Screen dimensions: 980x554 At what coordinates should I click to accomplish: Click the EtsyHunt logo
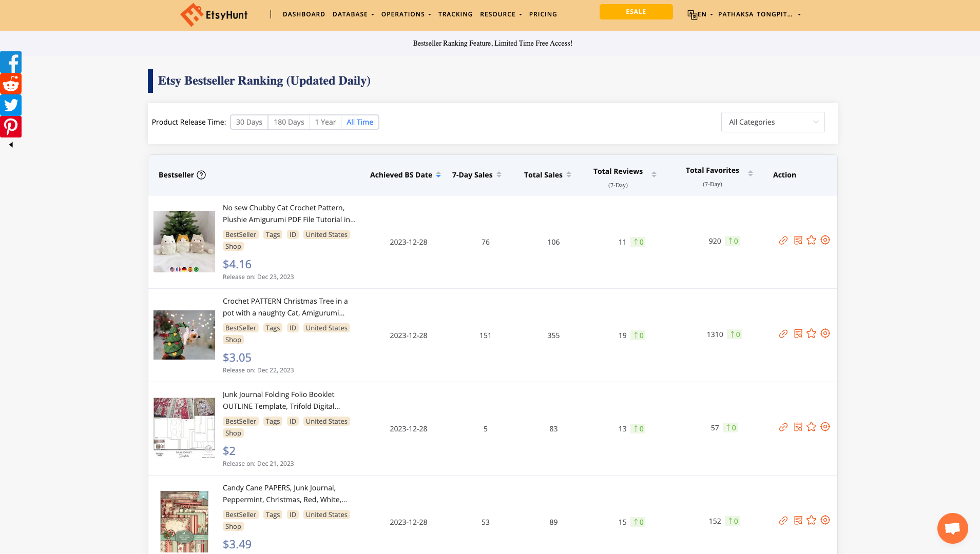coord(214,15)
